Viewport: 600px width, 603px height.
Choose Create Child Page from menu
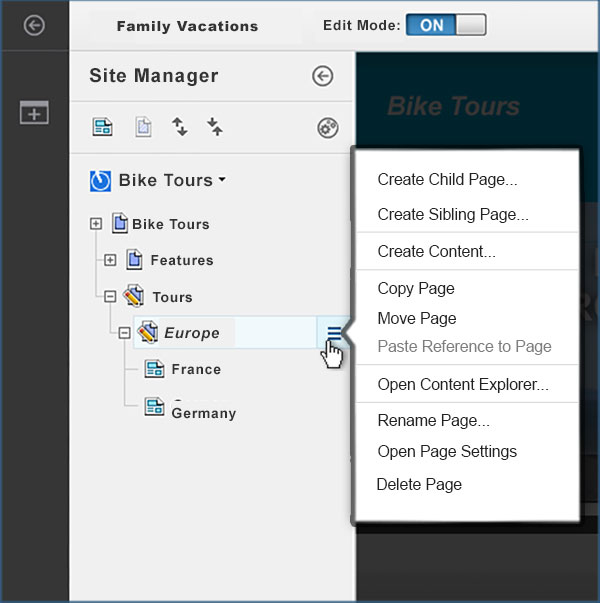point(447,180)
